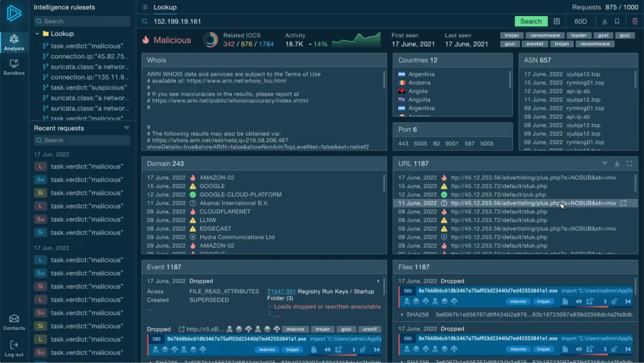Bookmark the current lookup query
The width and height of the screenshot is (644, 363).
[617, 21]
